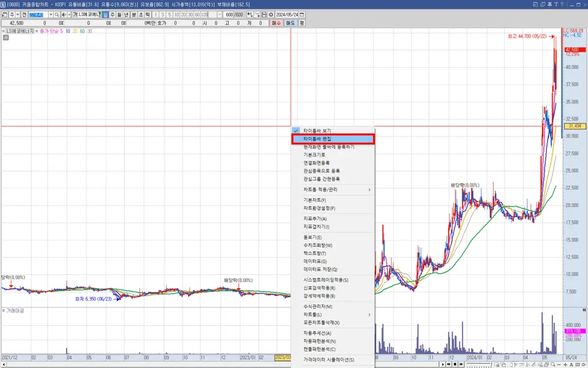The image size is (588, 368).
Task: Select 주 (weekly) period toggle
Action: point(112,15)
